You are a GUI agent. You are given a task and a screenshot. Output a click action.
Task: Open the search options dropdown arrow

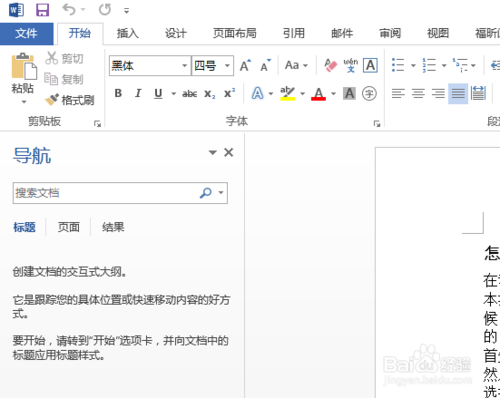[x=221, y=193]
